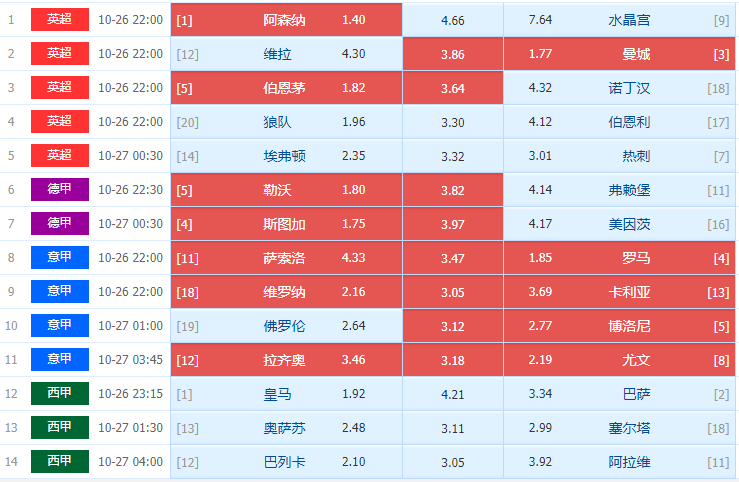This screenshot has height=482, width=739.
Task: Open the 热刺 team link
Action: (x=636, y=155)
